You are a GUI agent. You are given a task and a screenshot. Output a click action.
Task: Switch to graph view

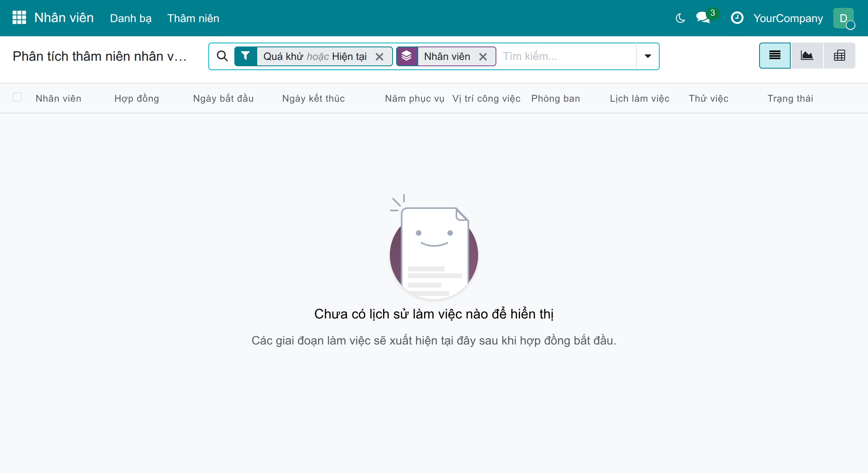coord(807,56)
